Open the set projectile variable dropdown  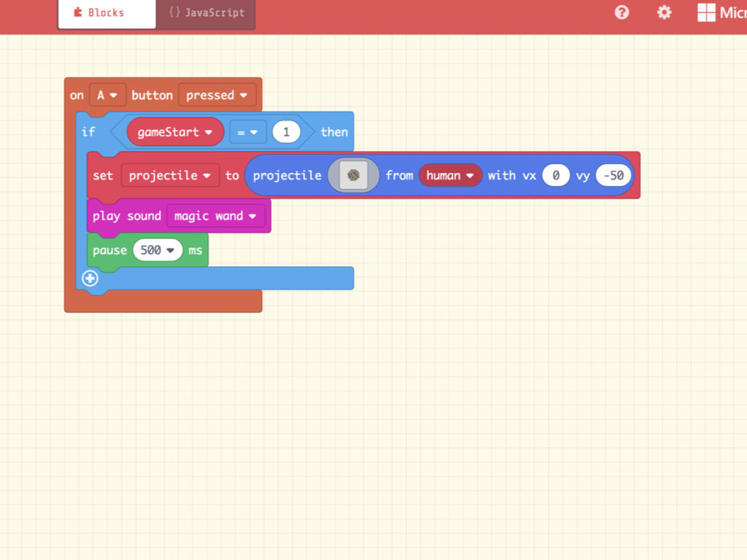click(x=170, y=175)
